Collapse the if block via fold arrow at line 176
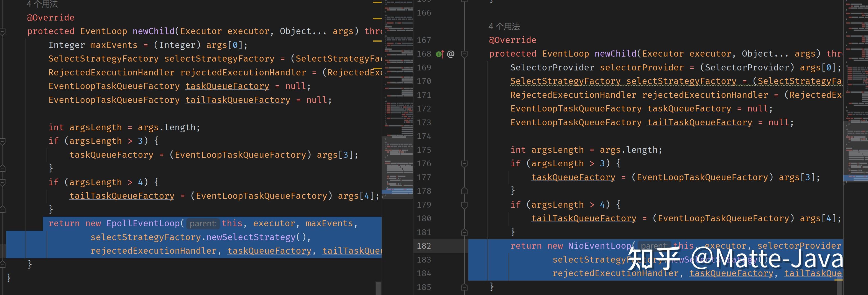868x295 pixels. click(x=465, y=164)
